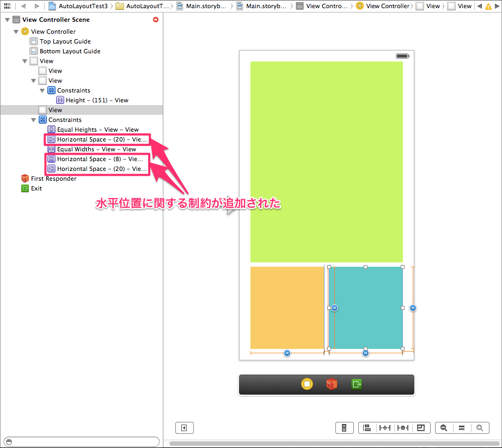Click the green Exit icon in scene dock
This screenshot has width=502, height=448.
coord(356,384)
